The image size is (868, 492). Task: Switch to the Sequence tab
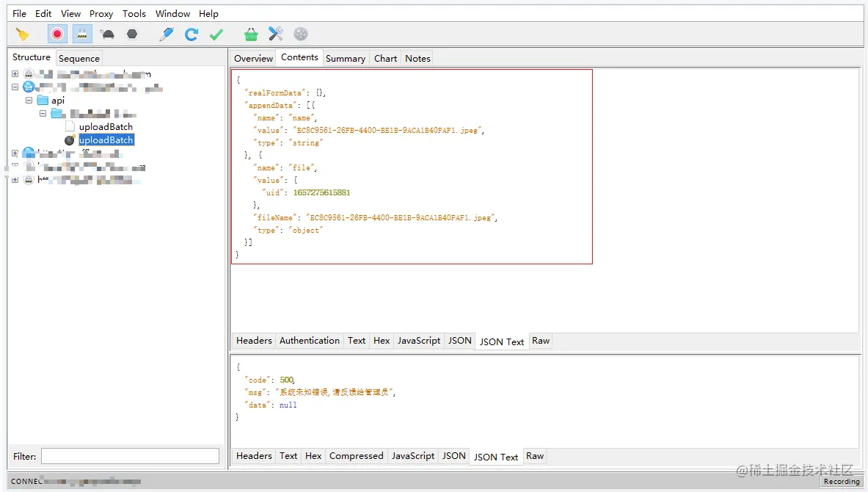(79, 58)
